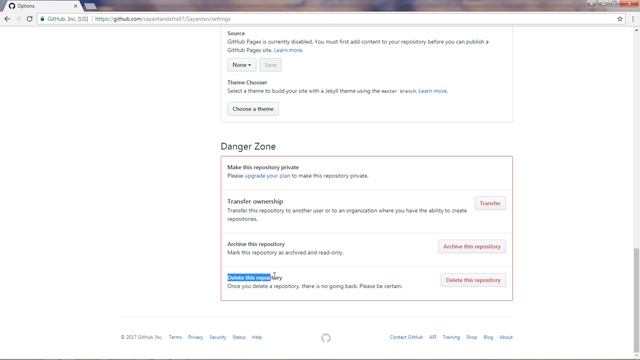Screen dimensions: 640x360
Task: Open the Status footer link
Action: point(239,337)
